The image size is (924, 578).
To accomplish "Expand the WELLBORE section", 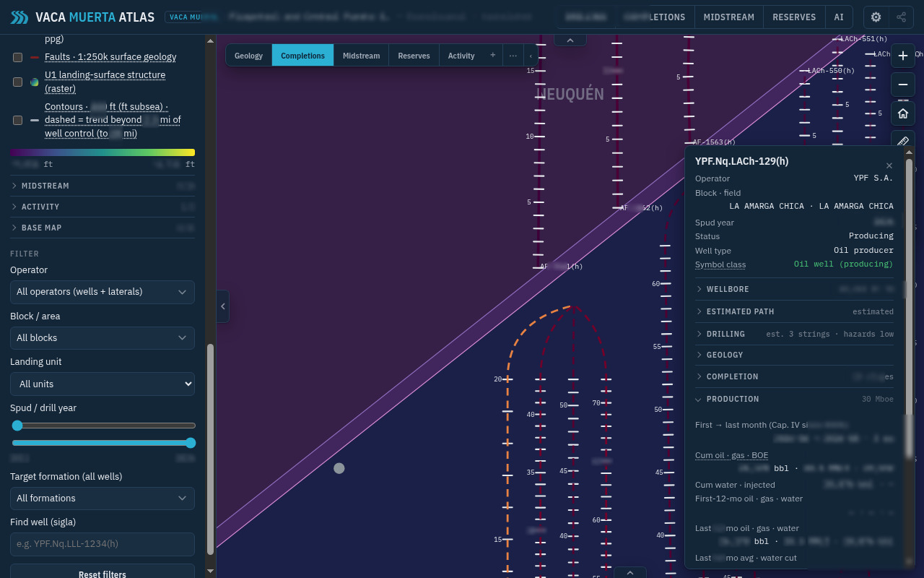I will pos(794,289).
